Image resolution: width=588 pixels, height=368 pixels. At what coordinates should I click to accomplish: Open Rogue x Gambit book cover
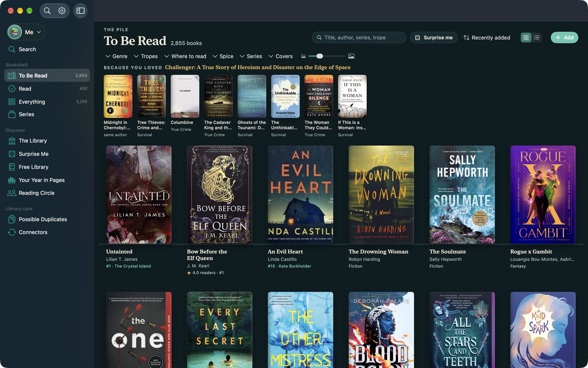543,195
